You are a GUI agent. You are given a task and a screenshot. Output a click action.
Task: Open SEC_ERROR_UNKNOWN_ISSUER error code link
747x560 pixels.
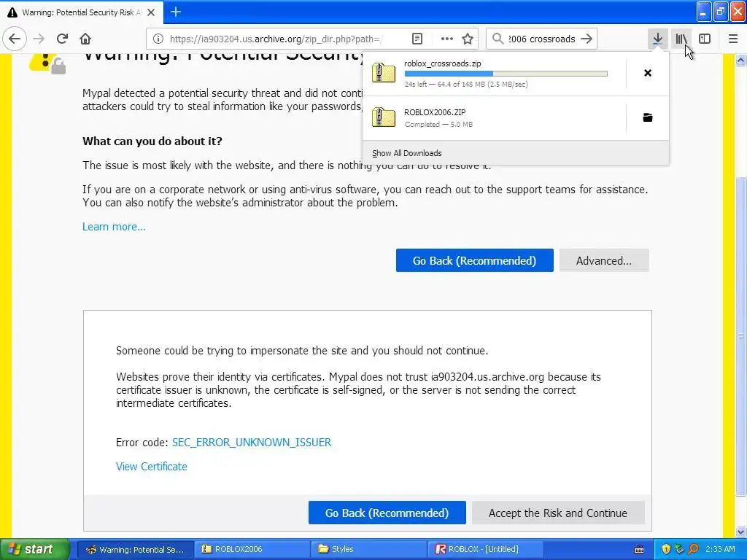pos(252,443)
